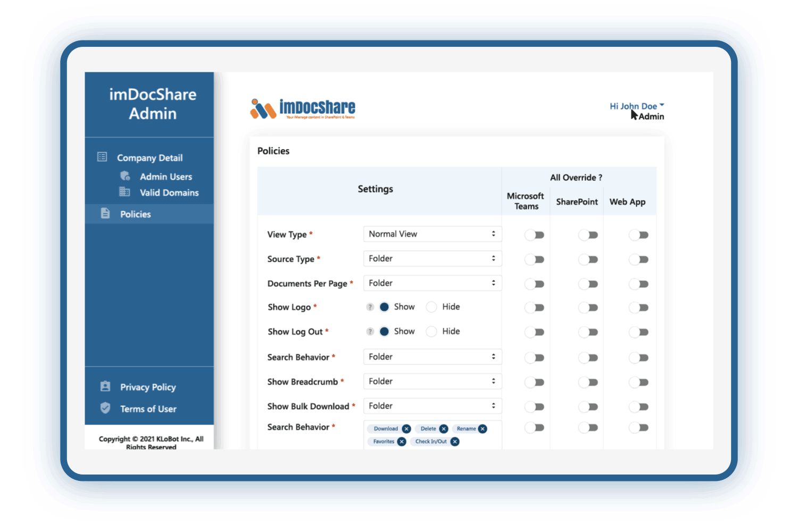Select Show for Show Logo
The height and width of the screenshot is (532, 798).
[x=384, y=307]
